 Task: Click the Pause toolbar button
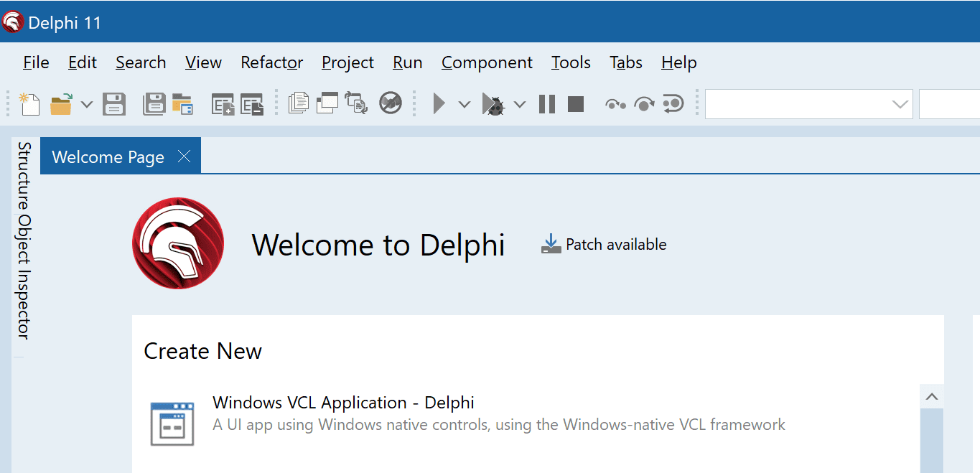(547, 104)
